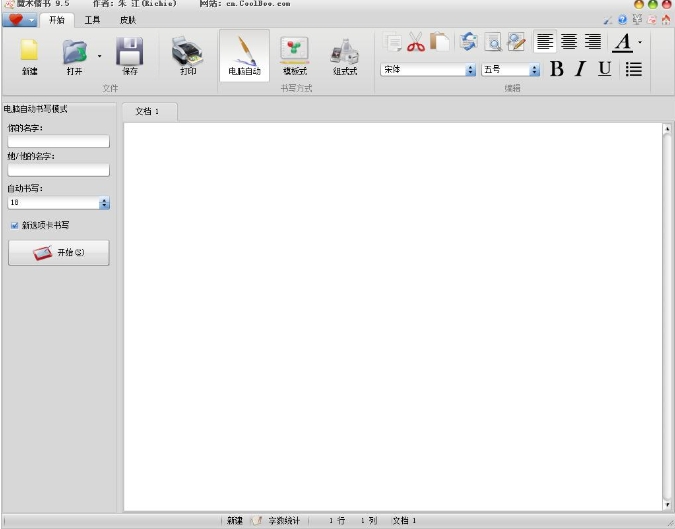Click the blue arrows replace icon
Image resolution: width=675 pixels, height=529 pixels.
468,42
